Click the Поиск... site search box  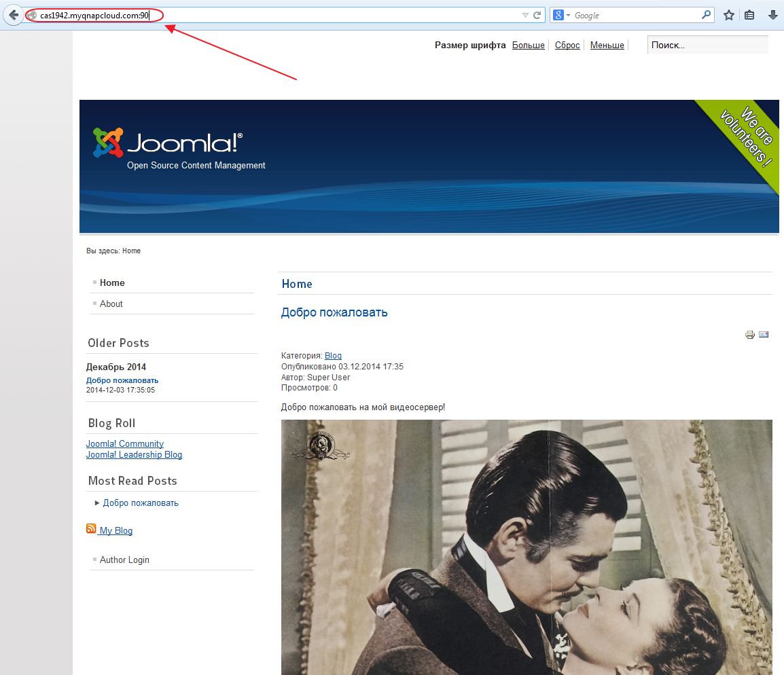tap(707, 45)
